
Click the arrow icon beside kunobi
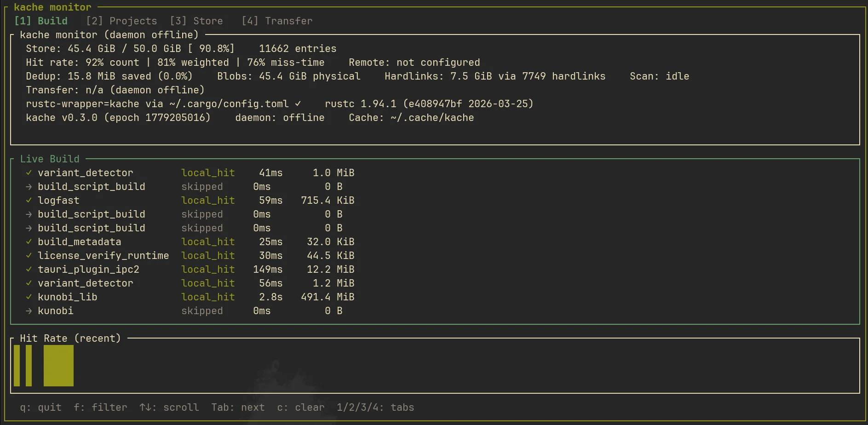coord(29,311)
